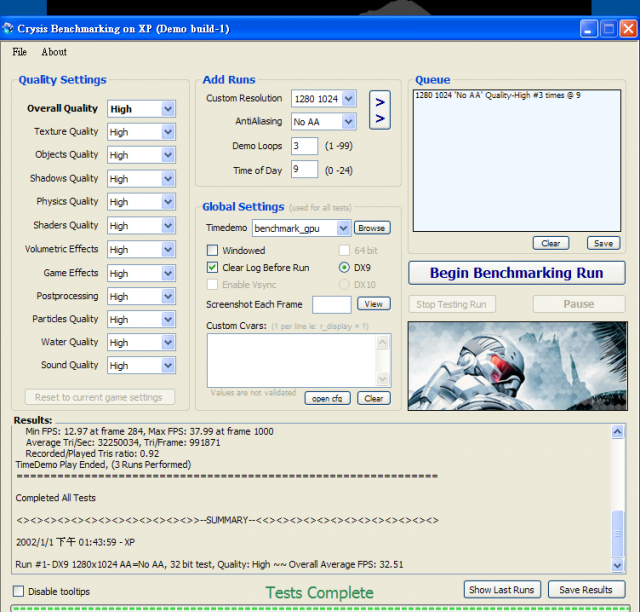Expand Objects Quality dropdown
This screenshot has height=612, width=640.
tap(168, 155)
